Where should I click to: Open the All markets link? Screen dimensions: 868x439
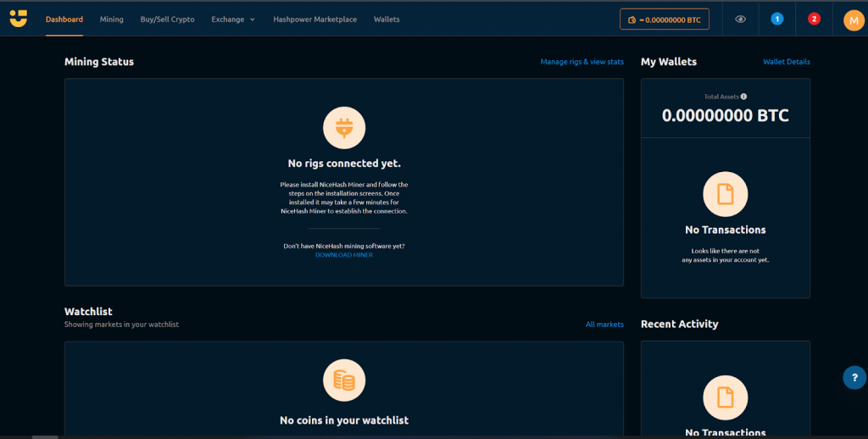pyautogui.click(x=604, y=325)
